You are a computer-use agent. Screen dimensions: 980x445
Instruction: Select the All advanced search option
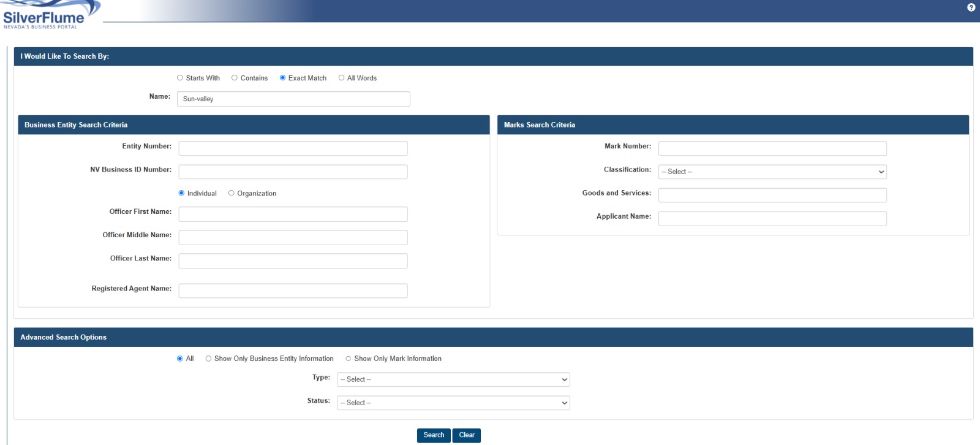coord(180,359)
